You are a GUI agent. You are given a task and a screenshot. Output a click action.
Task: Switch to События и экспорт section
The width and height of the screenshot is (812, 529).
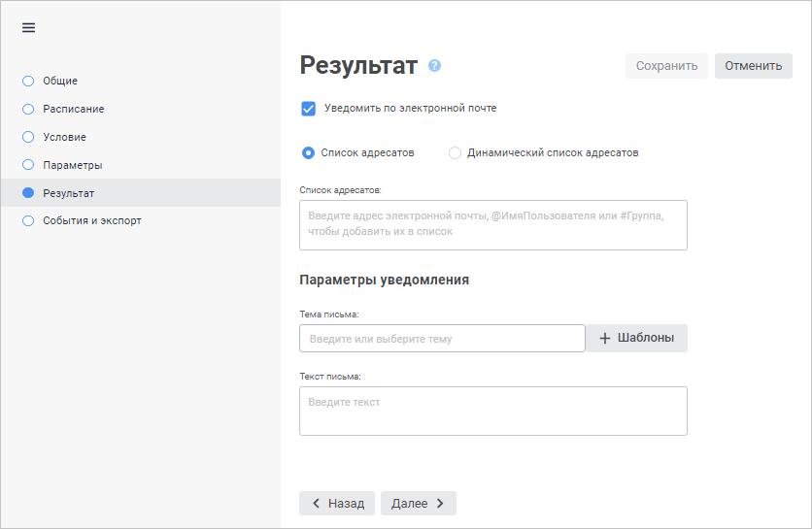click(91, 220)
